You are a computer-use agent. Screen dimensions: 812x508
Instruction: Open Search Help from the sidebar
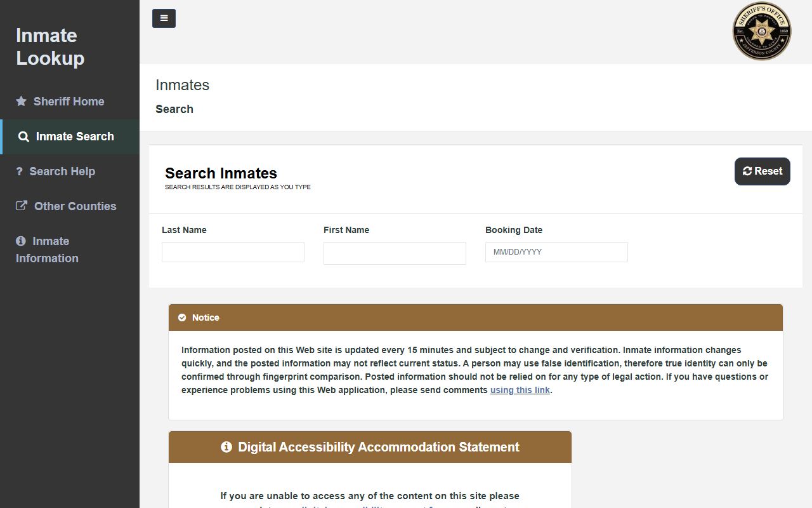click(62, 171)
